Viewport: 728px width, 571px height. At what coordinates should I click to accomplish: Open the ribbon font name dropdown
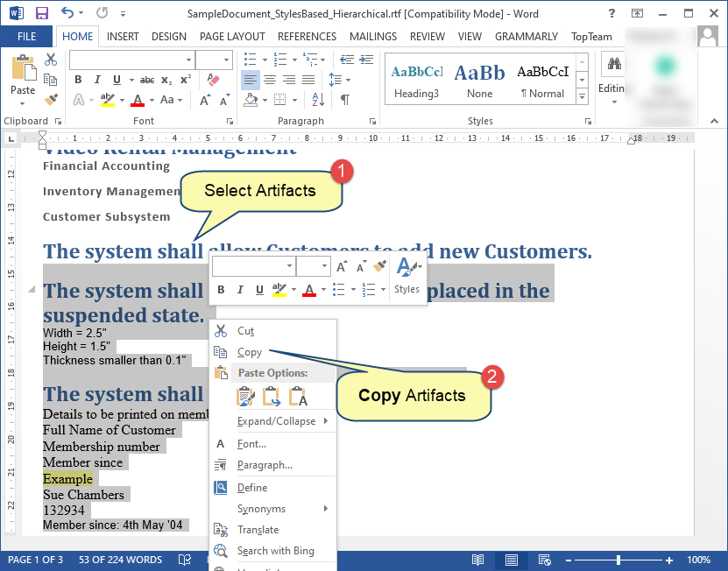click(188, 60)
